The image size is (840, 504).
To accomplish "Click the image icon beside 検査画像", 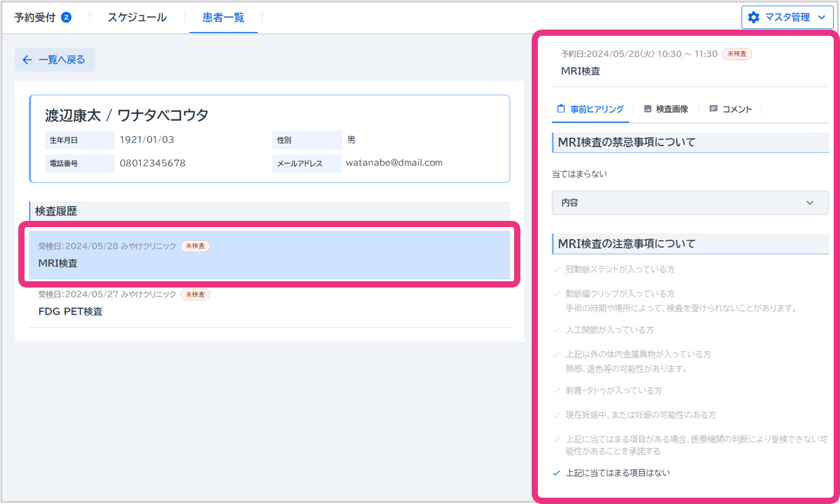I will point(647,109).
